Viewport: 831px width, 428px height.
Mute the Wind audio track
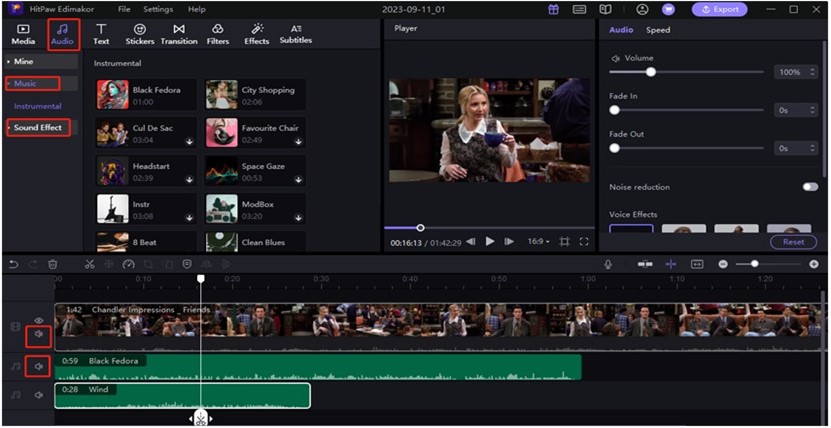pos(38,395)
